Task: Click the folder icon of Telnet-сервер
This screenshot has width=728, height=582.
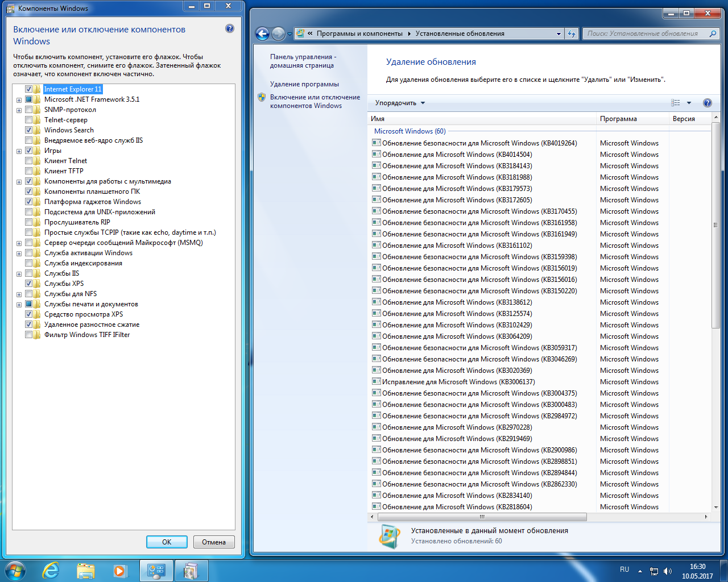Action: pyautogui.click(x=38, y=120)
